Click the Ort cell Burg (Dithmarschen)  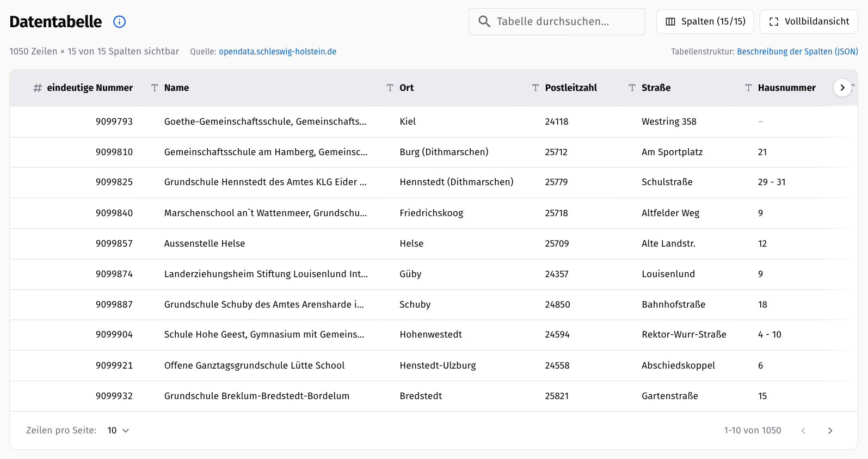(x=444, y=152)
